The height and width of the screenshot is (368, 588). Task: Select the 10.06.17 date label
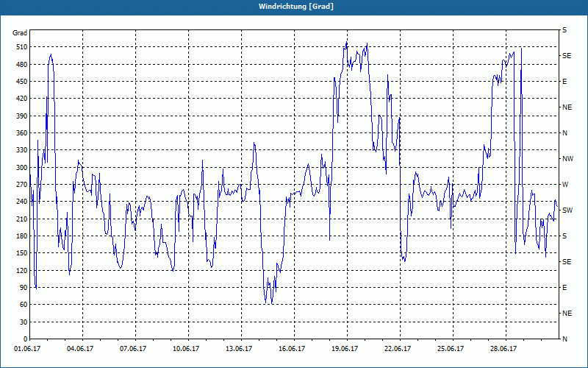point(186,349)
